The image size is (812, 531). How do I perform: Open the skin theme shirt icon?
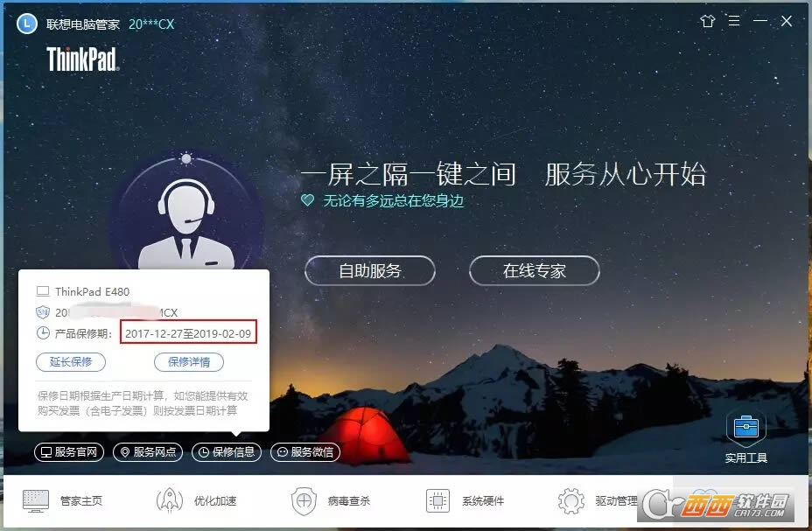click(707, 21)
